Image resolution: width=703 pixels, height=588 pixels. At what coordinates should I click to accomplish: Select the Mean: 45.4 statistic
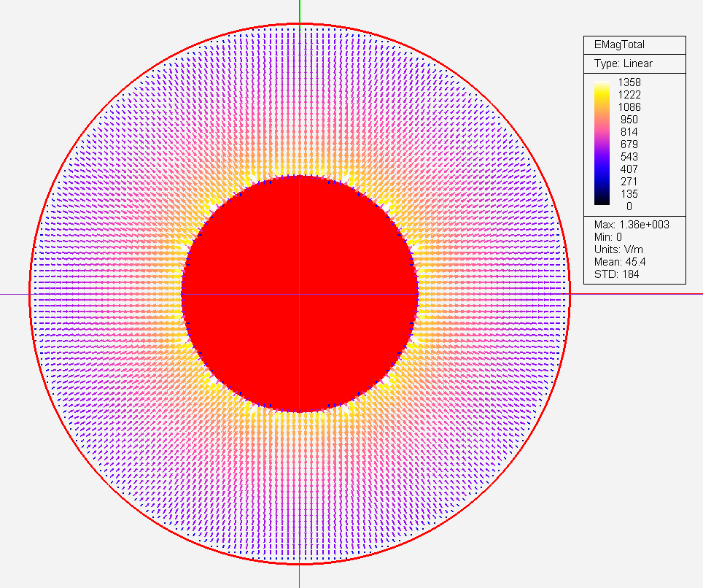pyautogui.click(x=618, y=262)
